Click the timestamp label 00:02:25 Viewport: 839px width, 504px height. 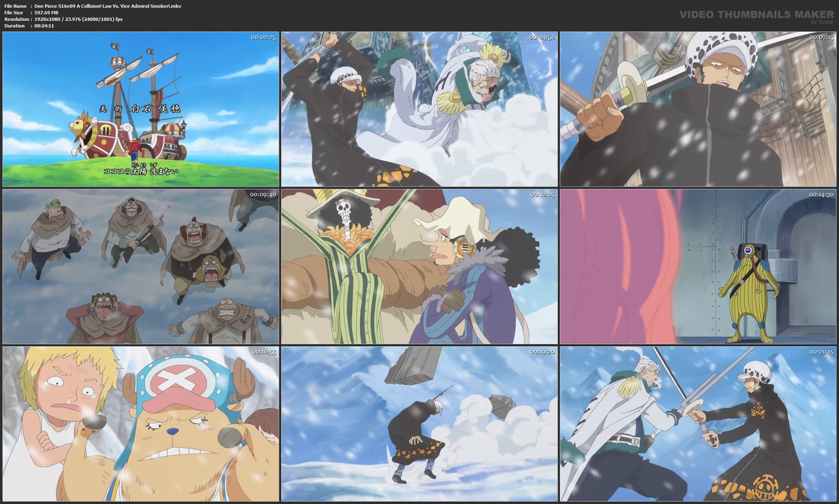point(263,37)
